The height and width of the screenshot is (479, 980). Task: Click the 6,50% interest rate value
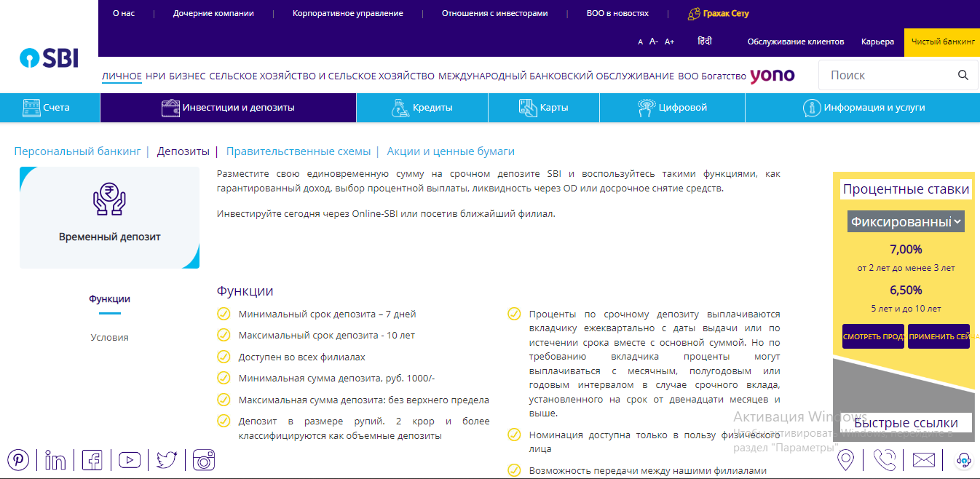906,290
